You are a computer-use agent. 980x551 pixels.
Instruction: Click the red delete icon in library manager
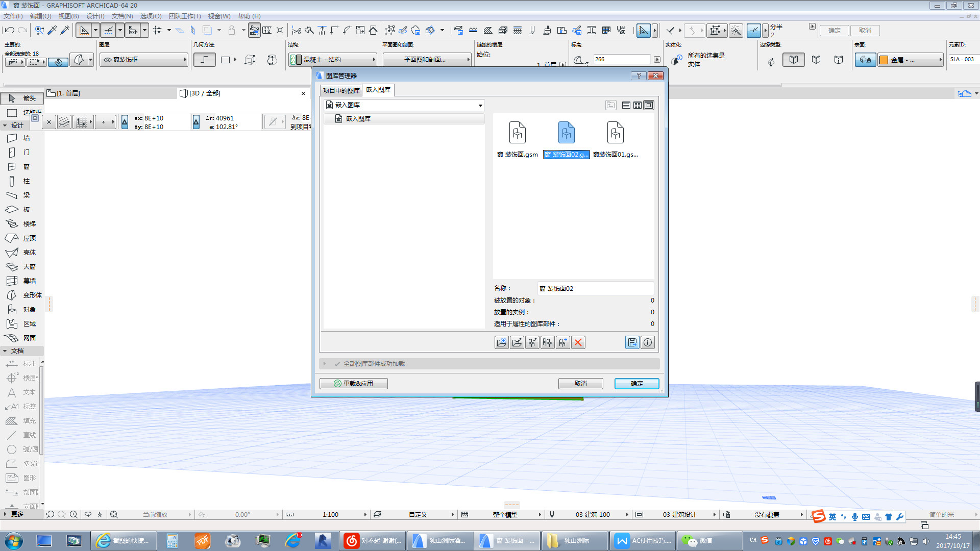pyautogui.click(x=578, y=342)
